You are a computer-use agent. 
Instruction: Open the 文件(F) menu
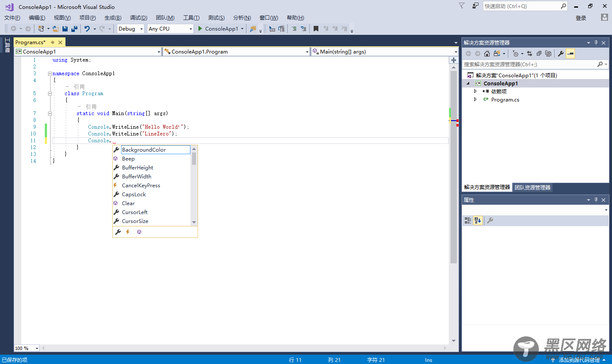point(12,18)
